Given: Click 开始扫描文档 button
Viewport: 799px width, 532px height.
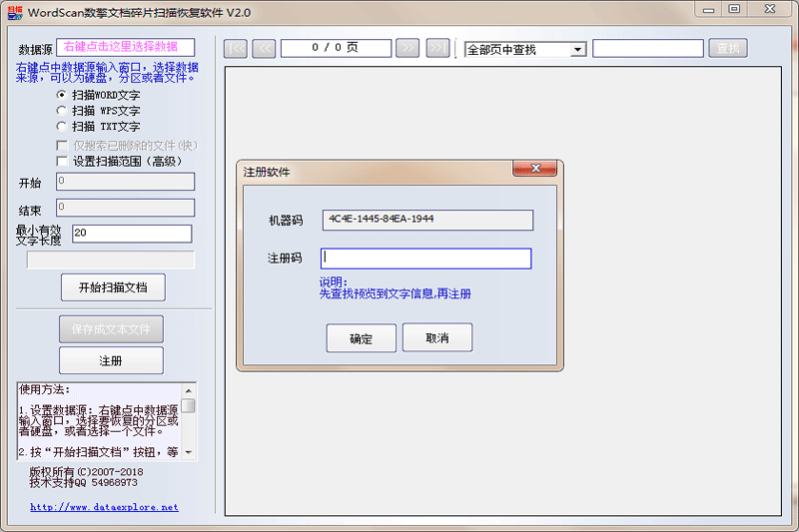Looking at the screenshot, I should click(113, 287).
